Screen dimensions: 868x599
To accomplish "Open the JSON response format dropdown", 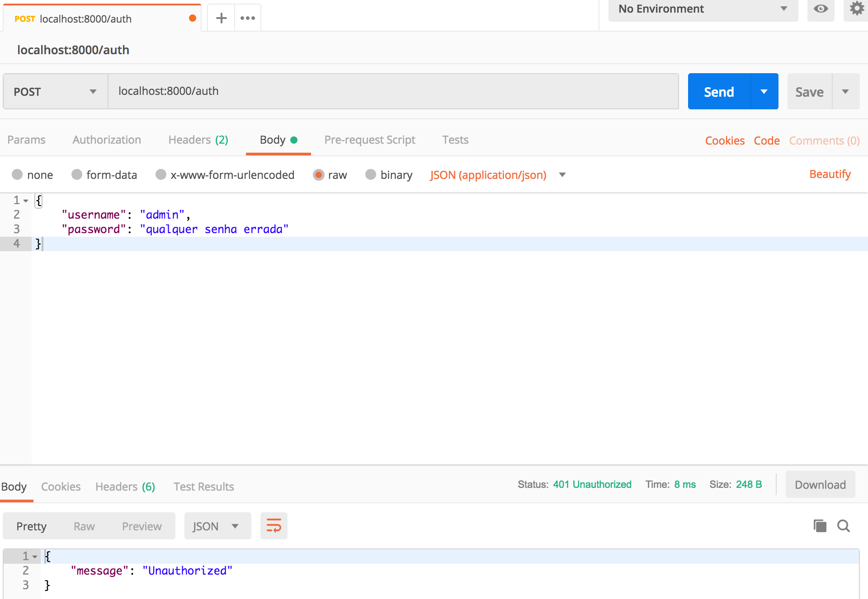I will (217, 526).
